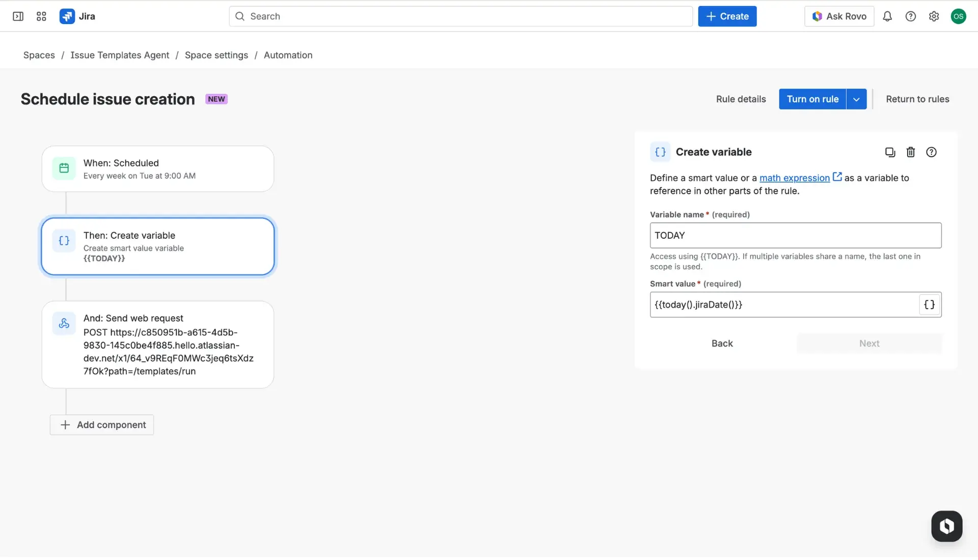
Task: Select the And: Send web request block
Action: tap(157, 345)
